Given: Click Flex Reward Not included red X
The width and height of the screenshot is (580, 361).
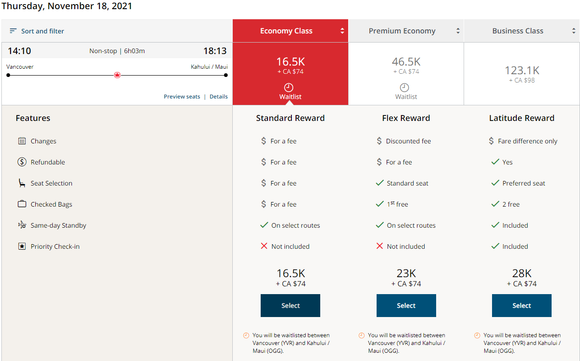Looking at the screenshot, I should click(380, 246).
